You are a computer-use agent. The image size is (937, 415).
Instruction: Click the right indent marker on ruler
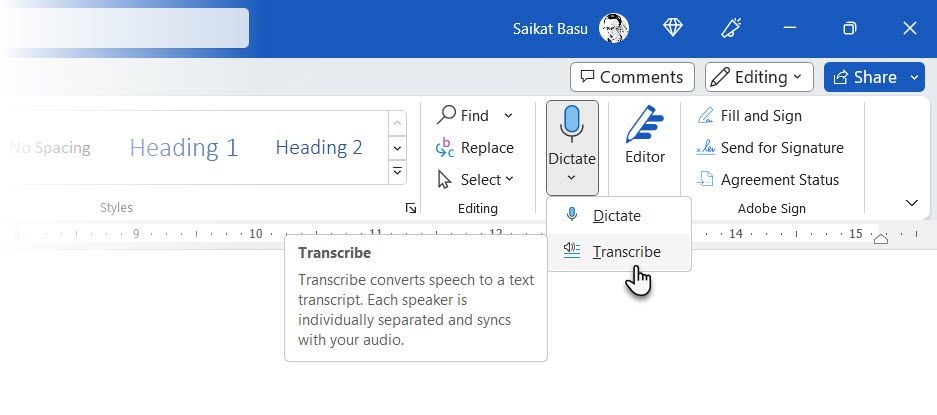[x=881, y=240]
